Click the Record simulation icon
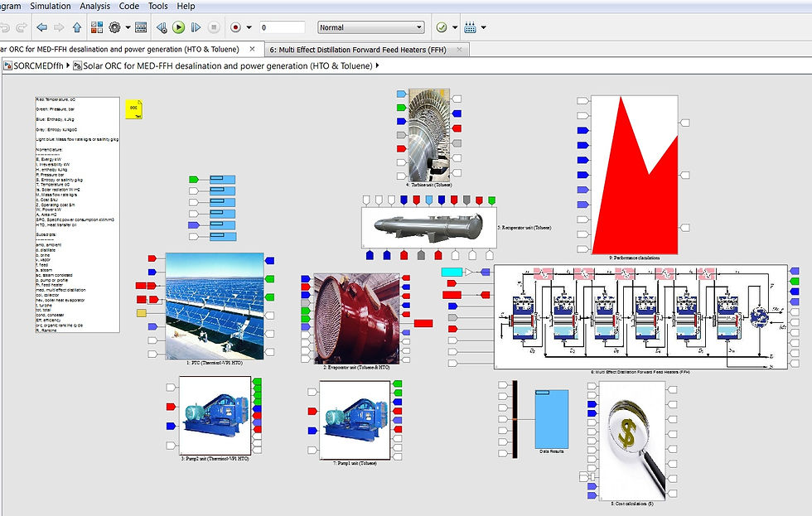Screen dimensions: 812x516 (x=235, y=27)
